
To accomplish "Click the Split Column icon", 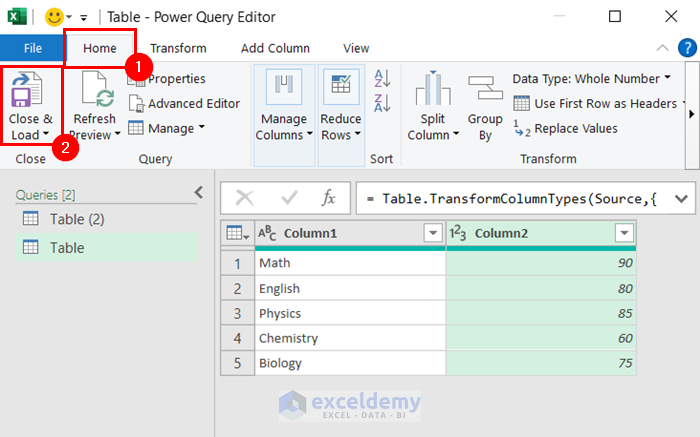I will 433,88.
